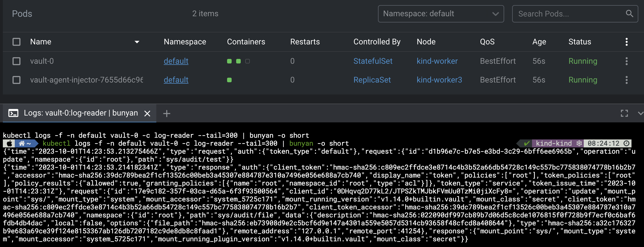Sort by Containers column header
Image resolution: width=644 pixels, height=247 pixels.
(x=246, y=42)
